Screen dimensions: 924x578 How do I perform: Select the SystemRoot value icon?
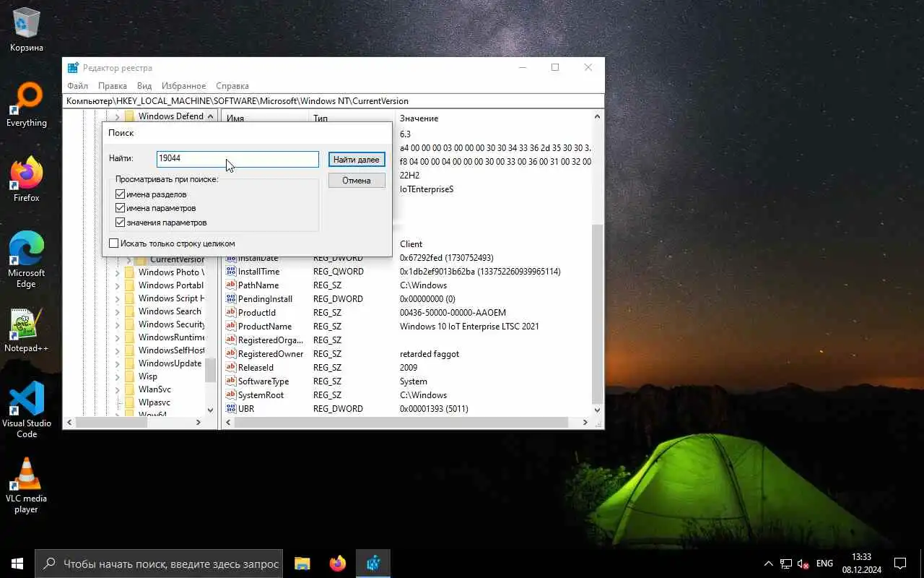(x=231, y=395)
